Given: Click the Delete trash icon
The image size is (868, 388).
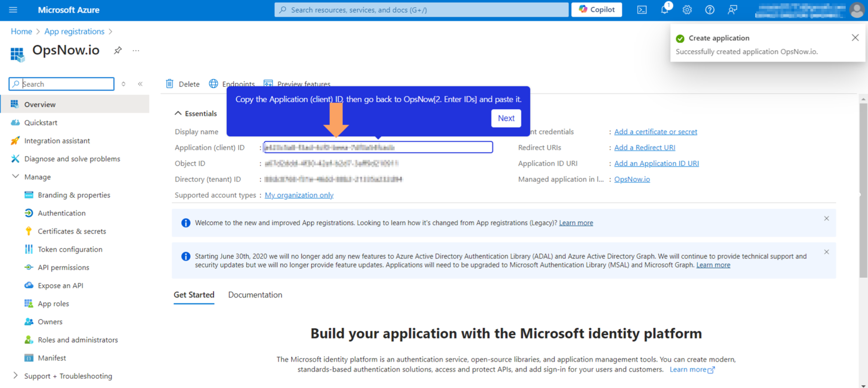Looking at the screenshot, I should (169, 84).
